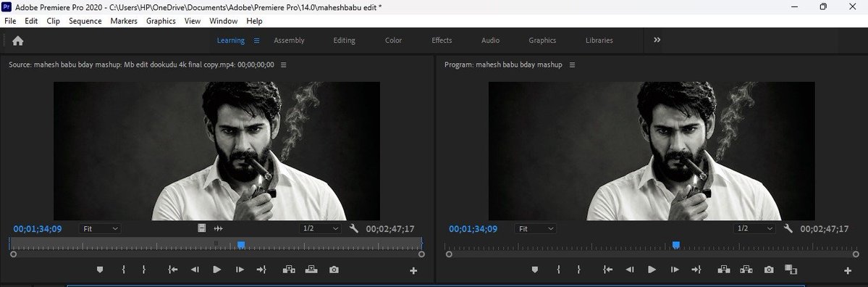Step back one frame in Program monitor

[630, 270]
